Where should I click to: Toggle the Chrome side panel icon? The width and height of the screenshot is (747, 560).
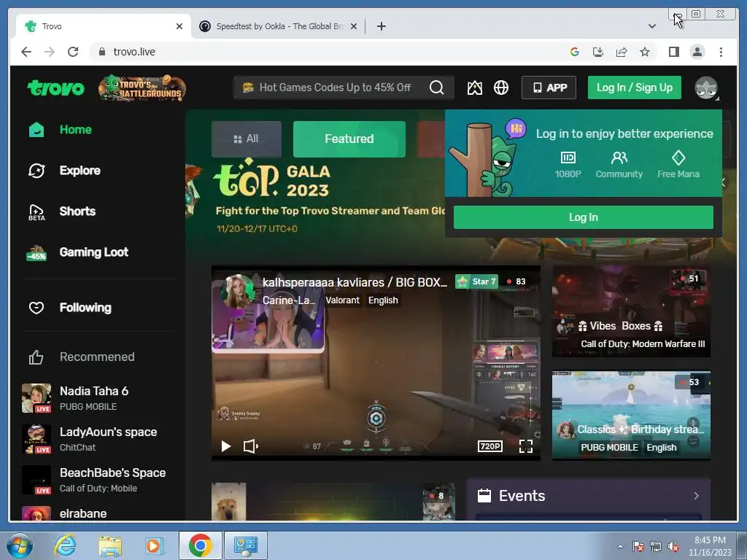point(673,52)
